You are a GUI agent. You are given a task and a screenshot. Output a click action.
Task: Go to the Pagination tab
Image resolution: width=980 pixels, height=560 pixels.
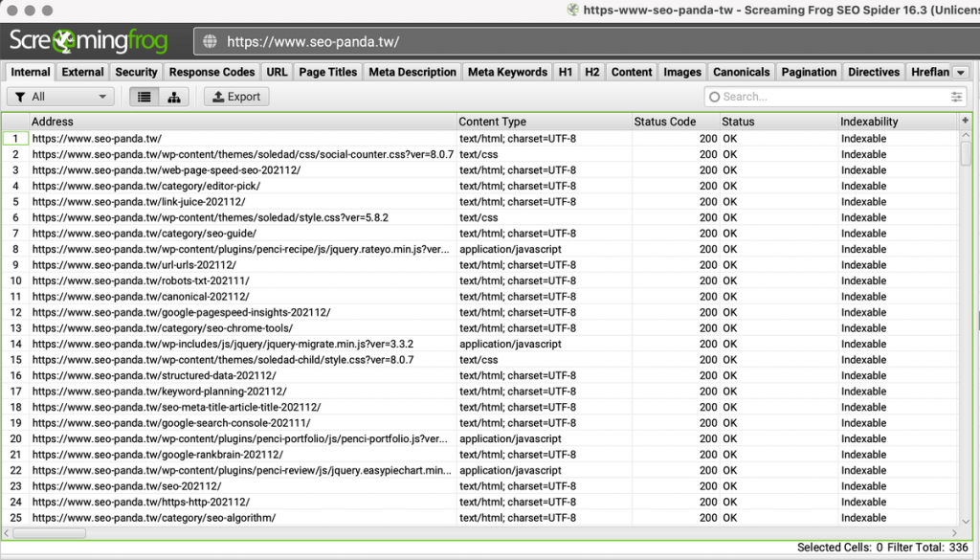pos(809,72)
